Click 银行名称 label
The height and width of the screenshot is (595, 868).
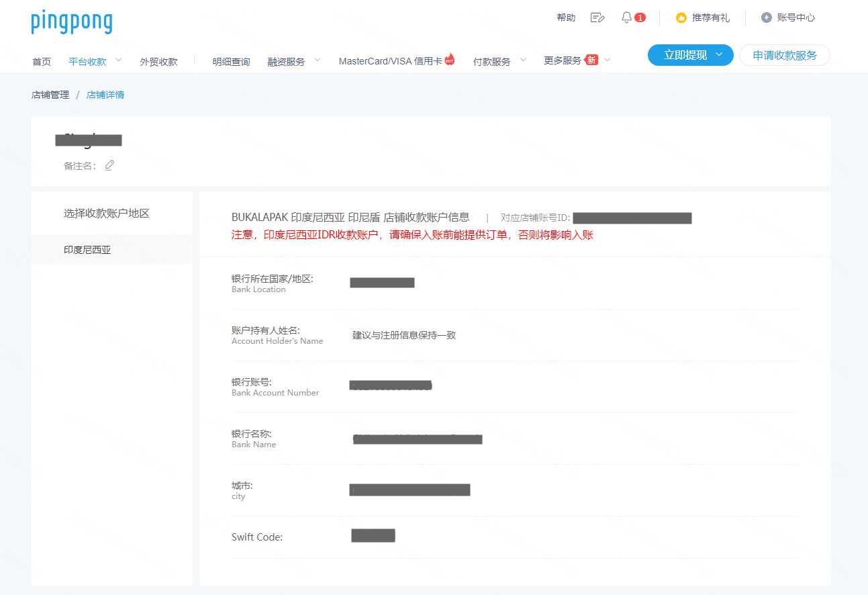252,434
